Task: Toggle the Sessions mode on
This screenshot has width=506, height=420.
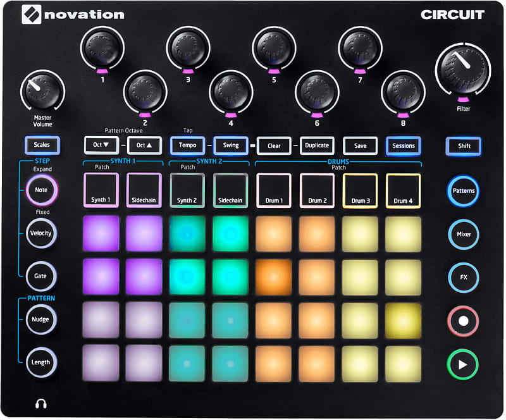Action: pyautogui.click(x=403, y=146)
